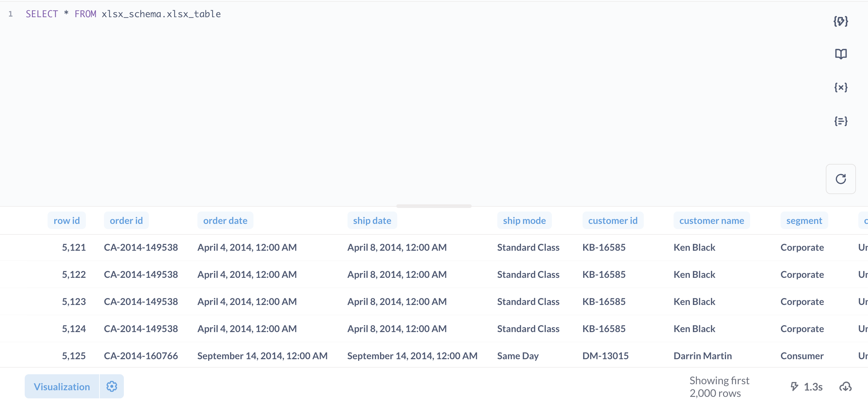The image size is (868, 405).
Task: Click the ship mode column header
Action: [524, 221]
